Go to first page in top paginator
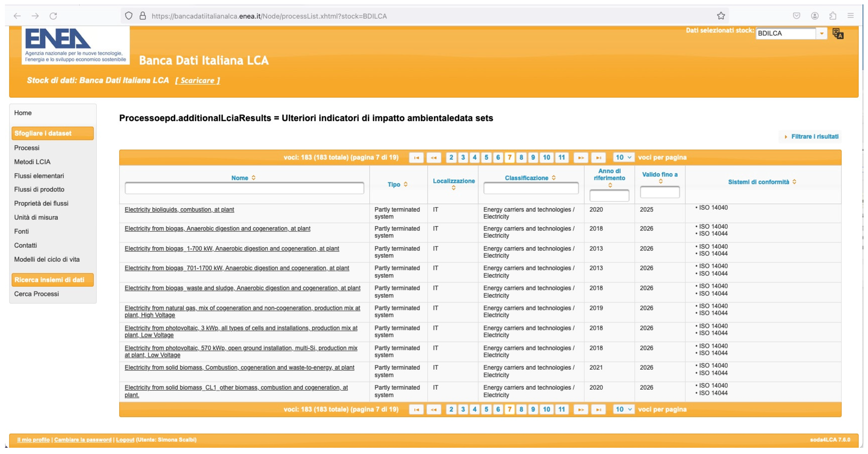Image resolution: width=868 pixels, height=454 pixels. coord(416,157)
